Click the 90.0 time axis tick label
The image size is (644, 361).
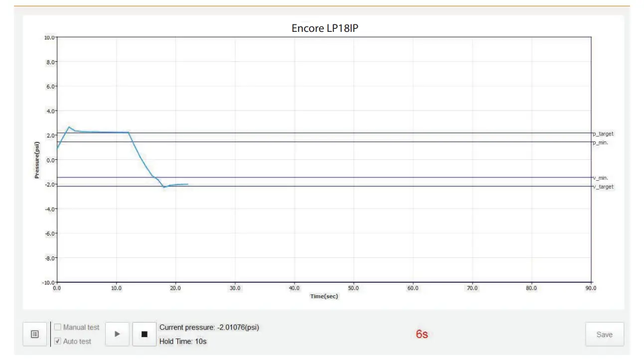point(591,288)
